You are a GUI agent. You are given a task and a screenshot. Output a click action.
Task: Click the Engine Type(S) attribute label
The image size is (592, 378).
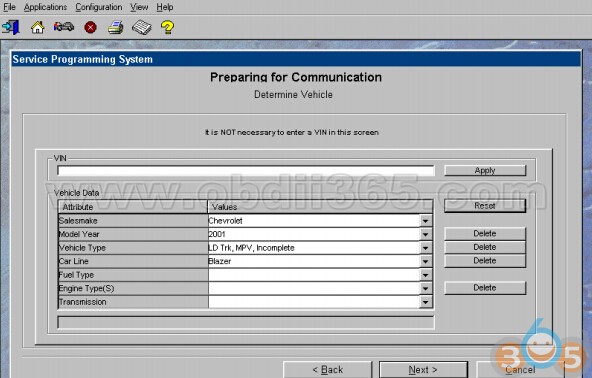point(86,289)
